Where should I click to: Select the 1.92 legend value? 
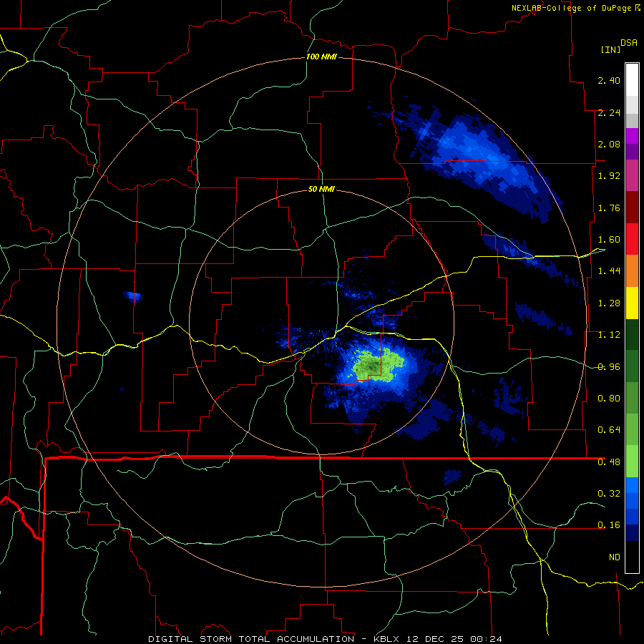pyautogui.click(x=609, y=176)
